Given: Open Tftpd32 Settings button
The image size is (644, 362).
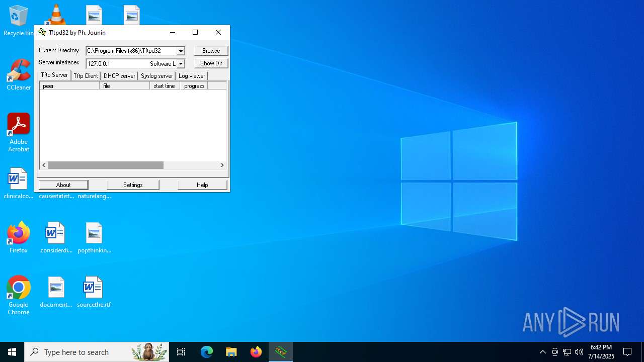Looking at the screenshot, I should point(133,185).
